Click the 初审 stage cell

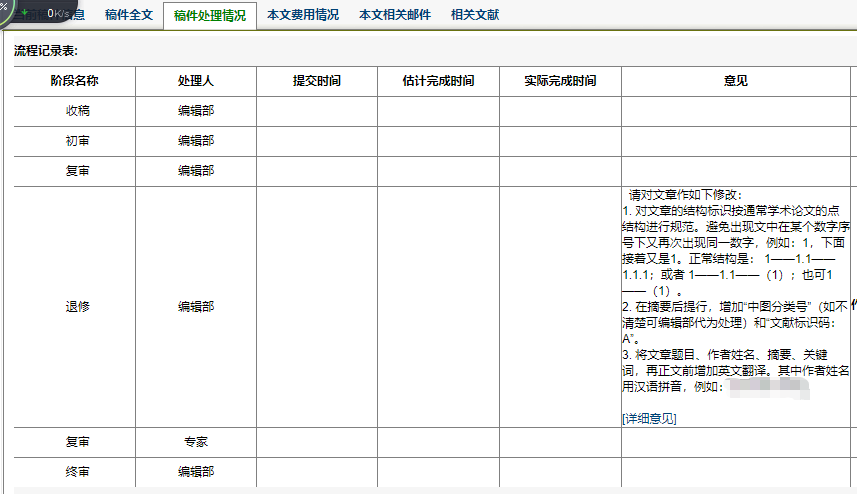(x=75, y=141)
